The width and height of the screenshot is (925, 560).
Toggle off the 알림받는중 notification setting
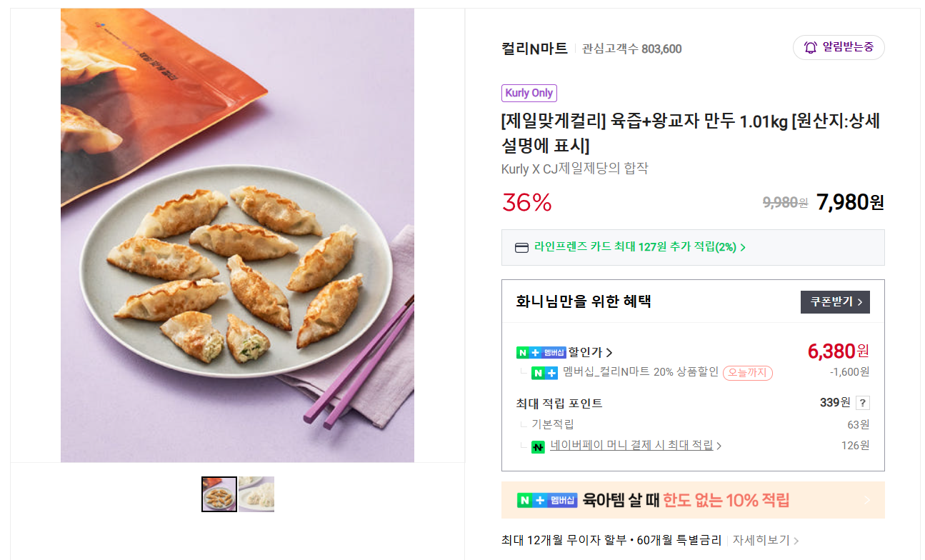839,47
